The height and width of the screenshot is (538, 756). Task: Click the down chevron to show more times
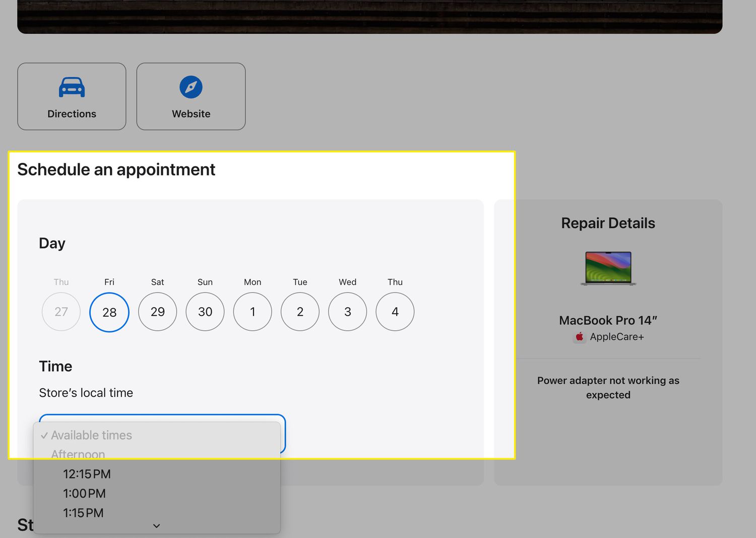click(x=156, y=526)
